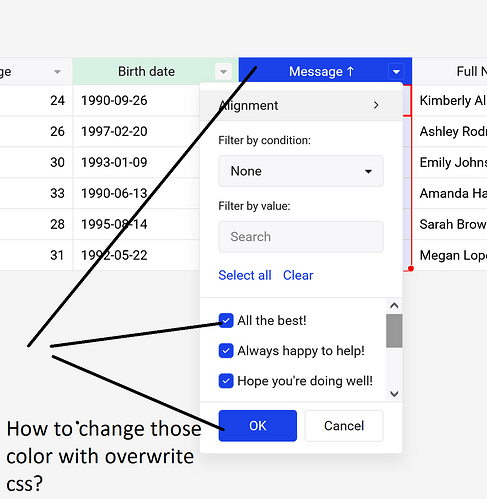Click the Filter by value Search field

coord(301,237)
